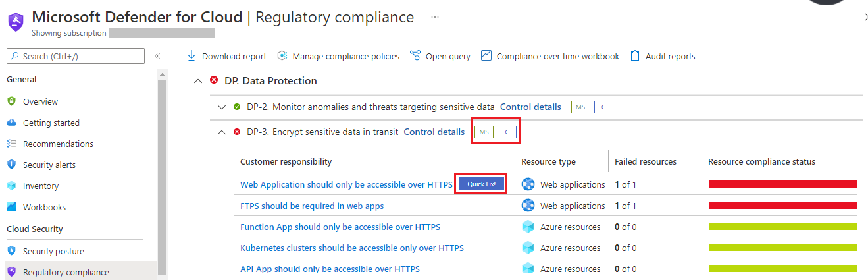The height and width of the screenshot is (280, 868).
Task: Open FTPS should be required link
Action: [312, 206]
